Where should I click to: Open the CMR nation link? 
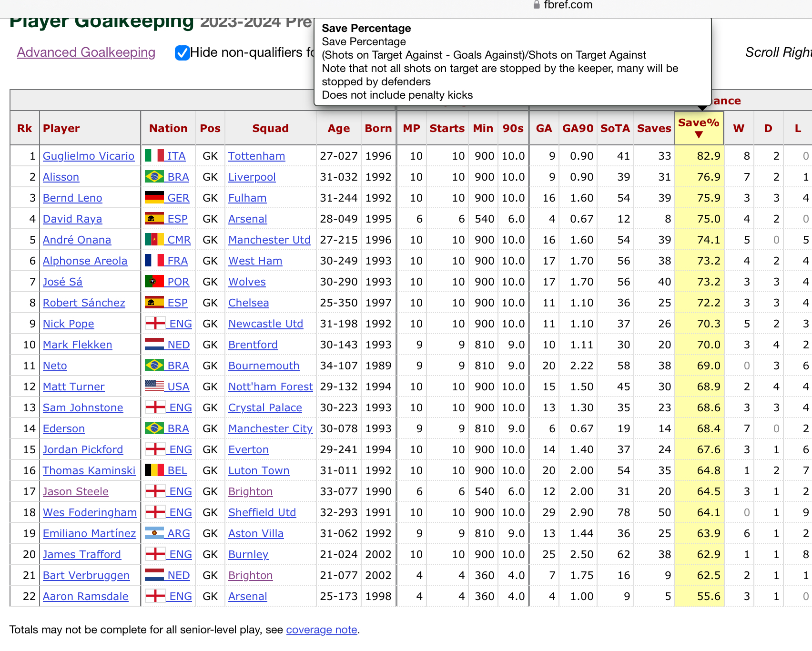[x=179, y=240]
